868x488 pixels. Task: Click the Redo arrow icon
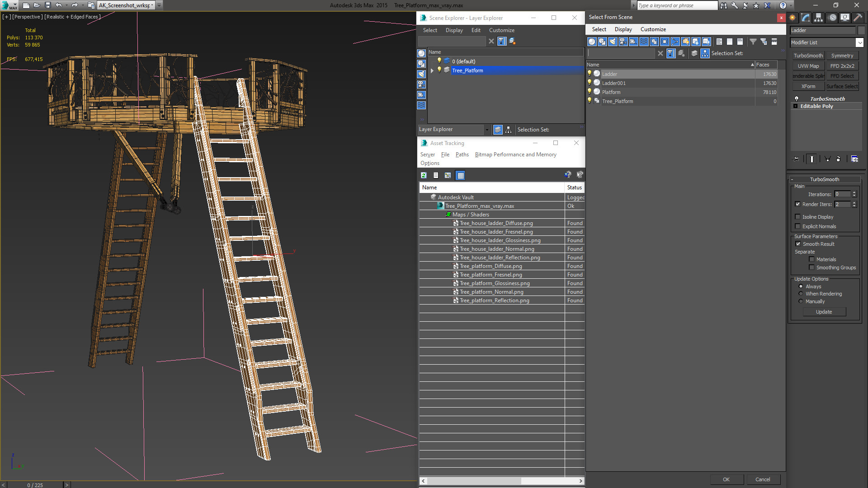(x=75, y=5)
